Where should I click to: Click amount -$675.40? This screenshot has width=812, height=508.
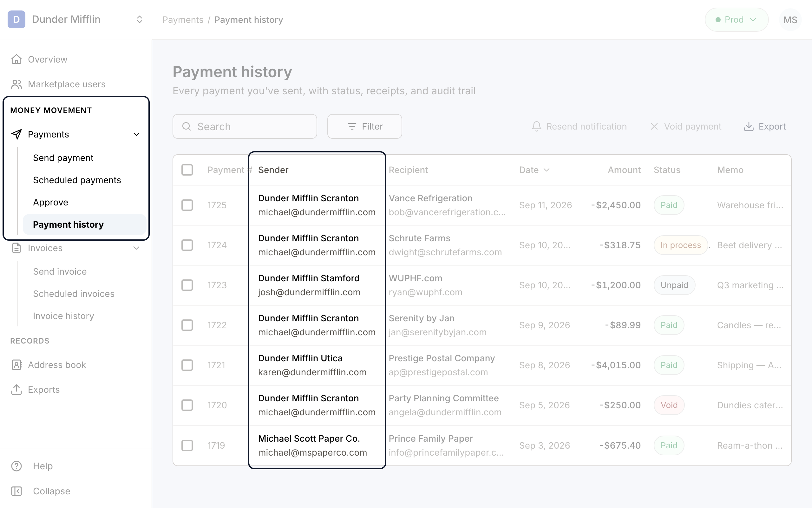pyautogui.click(x=620, y=445)
